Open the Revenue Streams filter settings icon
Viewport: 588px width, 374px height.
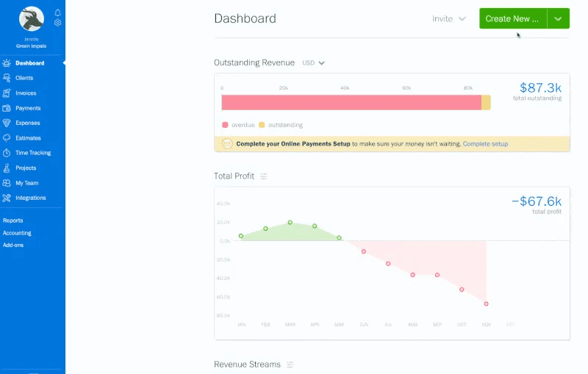pyautogui.click(x=290, y=364)
